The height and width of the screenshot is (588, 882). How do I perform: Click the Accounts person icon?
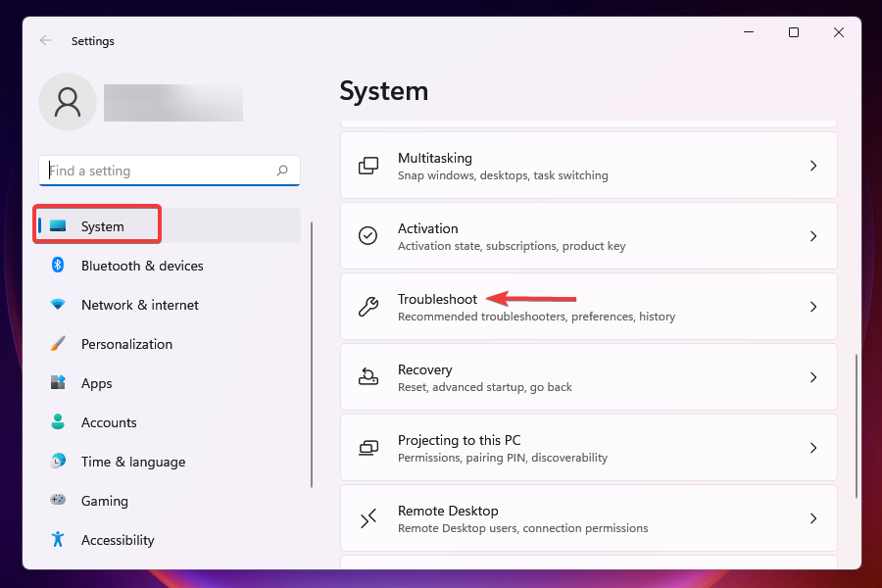click(58, 422)
